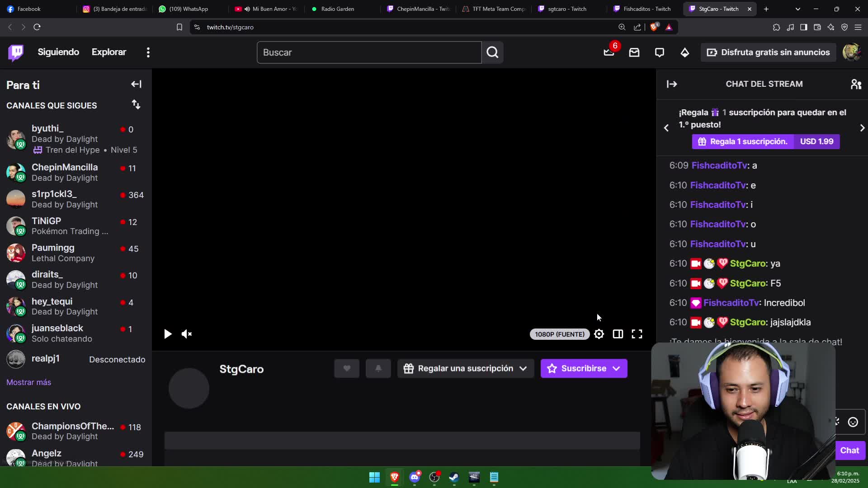Send message with Chat button
The width and height of the screenshot is (868, 488).
tap(849, 450)
